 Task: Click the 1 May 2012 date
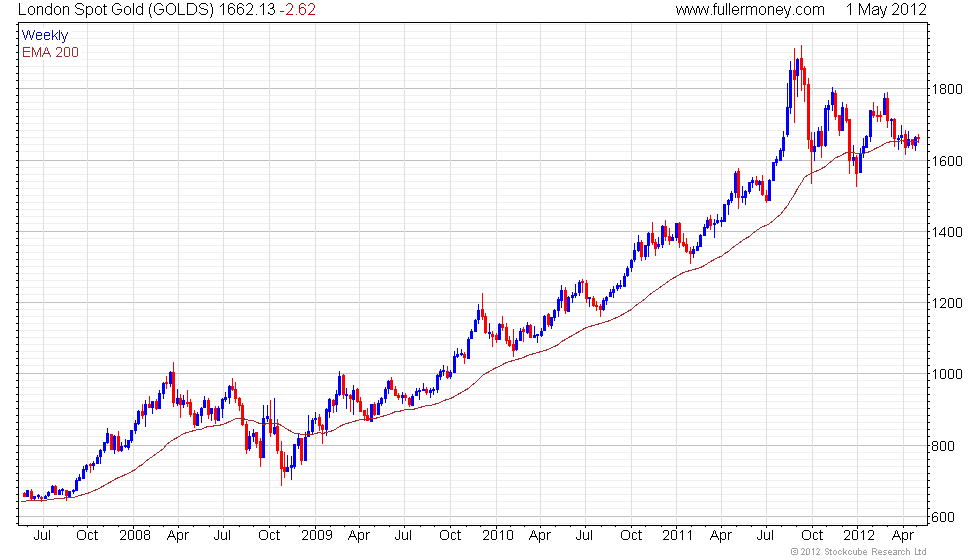886,10
